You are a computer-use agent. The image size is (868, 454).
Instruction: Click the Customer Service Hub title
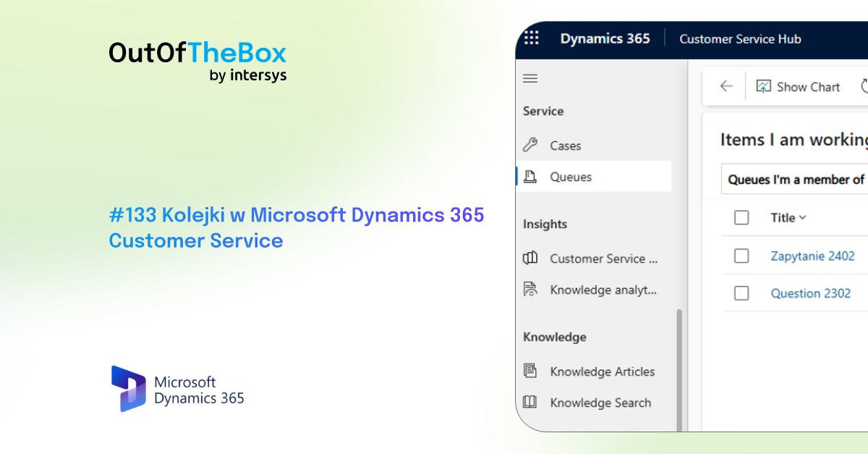click(x=740, y=39)
